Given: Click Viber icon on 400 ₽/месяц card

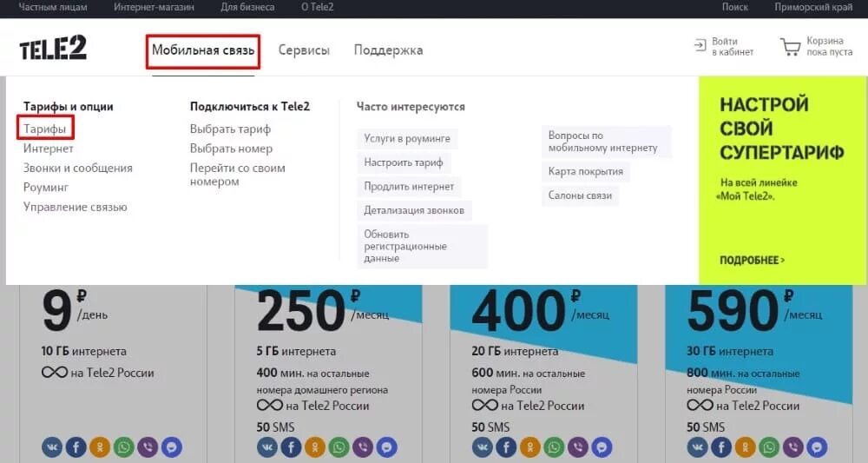Looking at the screenshot, I should 577,447.
